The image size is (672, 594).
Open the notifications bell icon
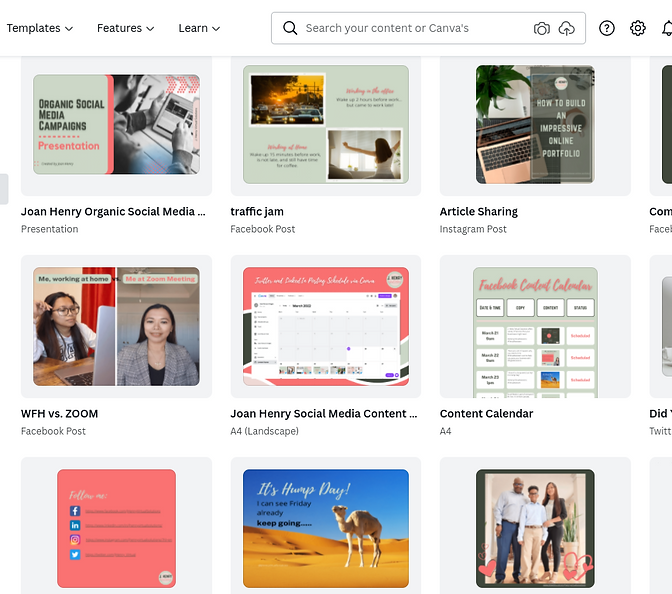667,28
